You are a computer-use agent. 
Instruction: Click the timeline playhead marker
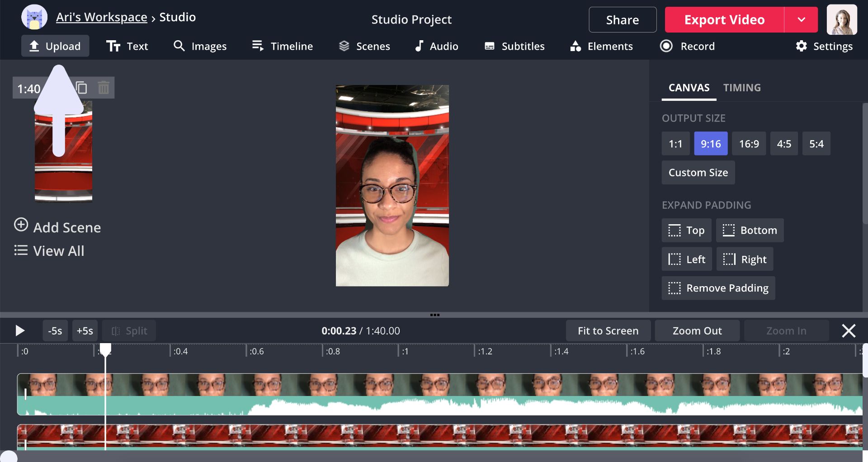(105, 349)
